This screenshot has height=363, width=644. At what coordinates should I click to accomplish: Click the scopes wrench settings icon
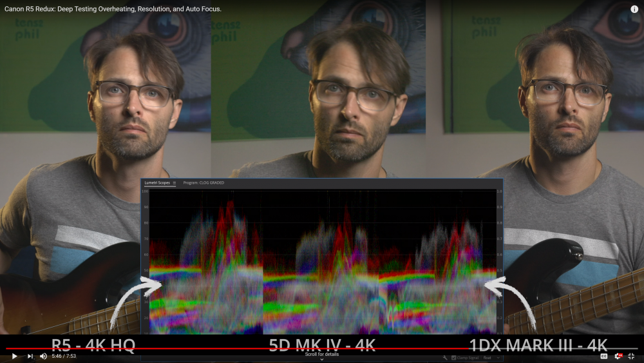(x=445, y=358)
